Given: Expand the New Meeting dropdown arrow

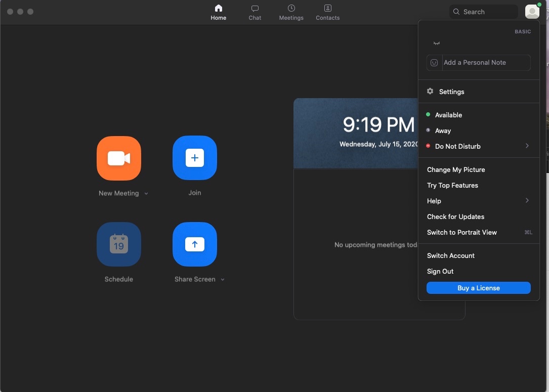Looking at the screenshot, I should click(146, 194).
